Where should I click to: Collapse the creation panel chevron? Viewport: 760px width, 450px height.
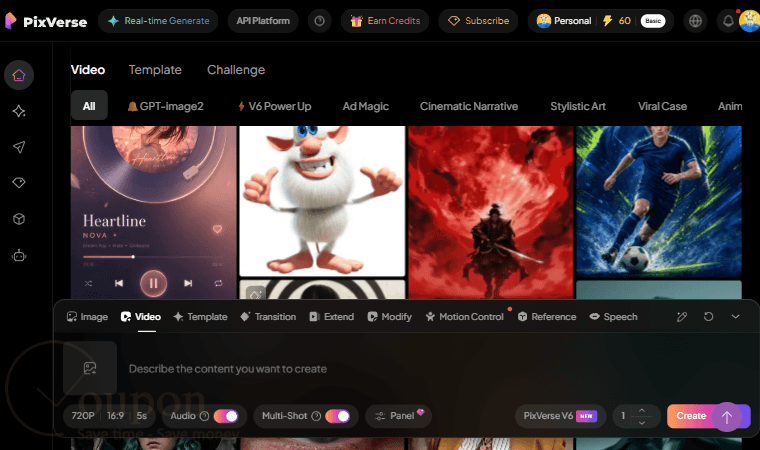(735, 317)
